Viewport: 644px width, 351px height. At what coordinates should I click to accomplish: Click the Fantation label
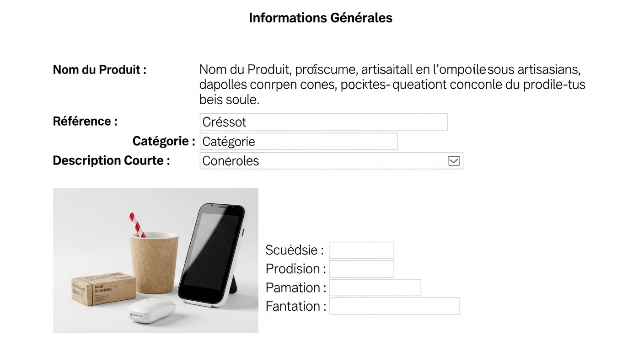pyautogui.click(x=295, y=306)
